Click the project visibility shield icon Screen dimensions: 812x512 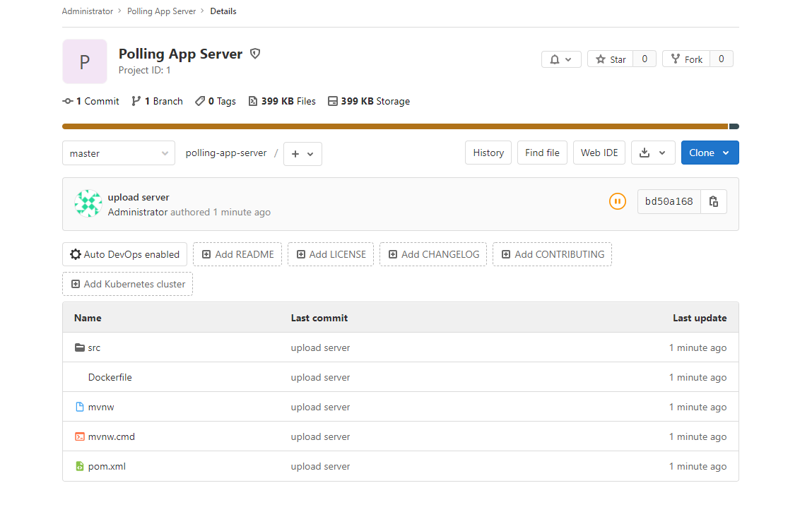(x=255, y=54)
